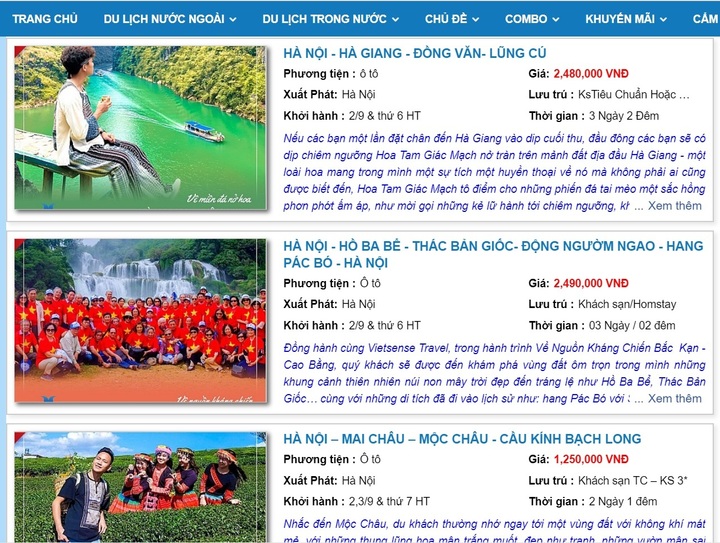Viewport: 720px width, 543px height.
Task: Open the Bản Giốc waterfall group photo thumbnail
Action: coord(140,320)
